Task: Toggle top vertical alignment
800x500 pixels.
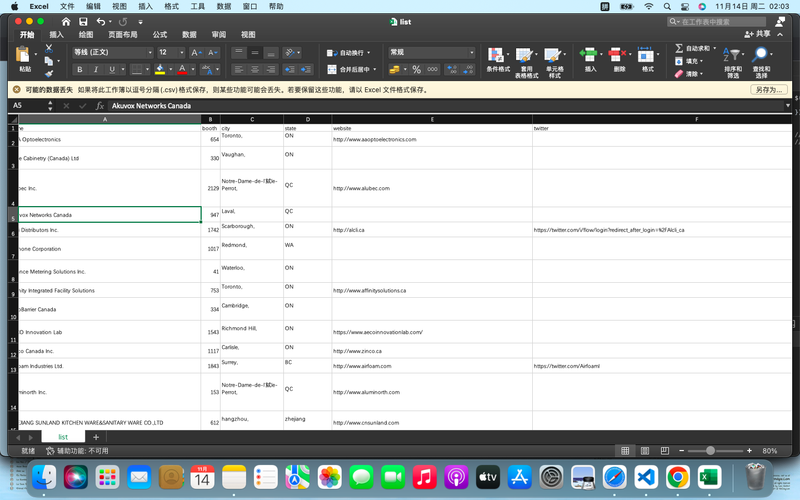Action: [239, 53]
